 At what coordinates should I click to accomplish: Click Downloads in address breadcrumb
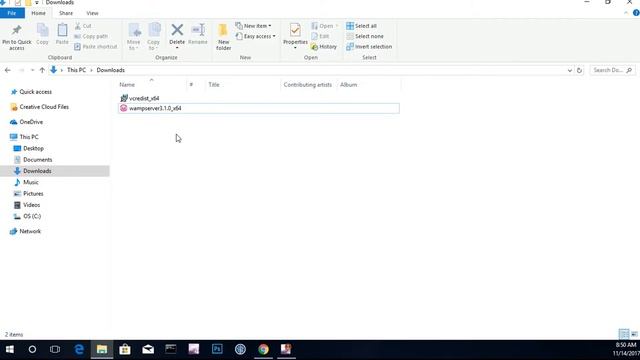111,70
